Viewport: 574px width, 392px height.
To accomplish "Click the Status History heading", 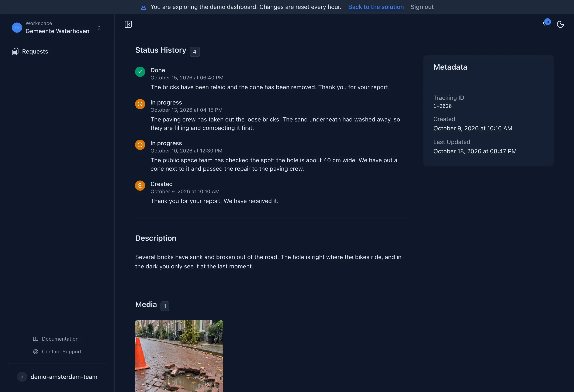I will tap(160, 50).
